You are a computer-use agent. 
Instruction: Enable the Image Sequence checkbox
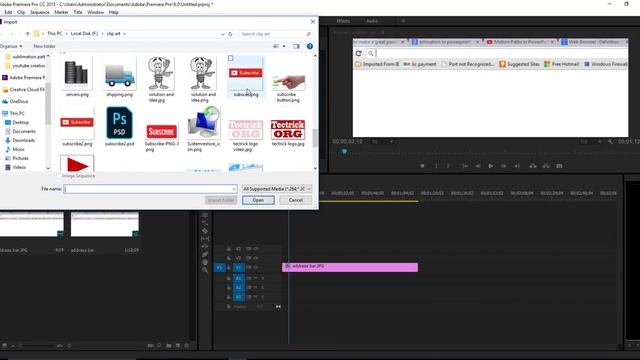pyautogui.click(x=59, y=176)
